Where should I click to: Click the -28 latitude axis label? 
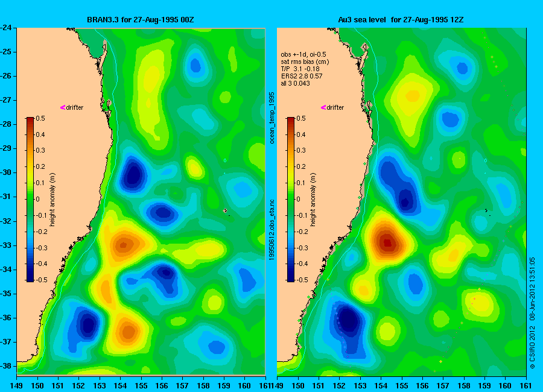coord(6,124)
